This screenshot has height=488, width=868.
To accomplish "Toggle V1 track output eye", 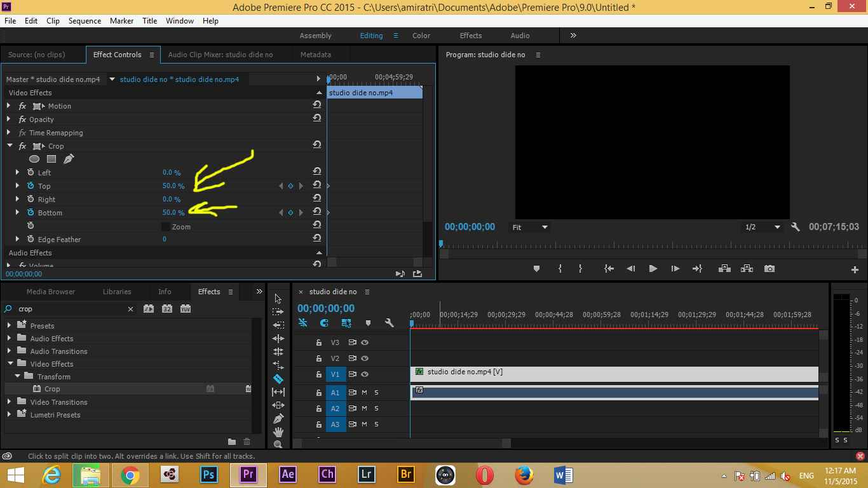I will pyautogui.click(x=365, y=374).
